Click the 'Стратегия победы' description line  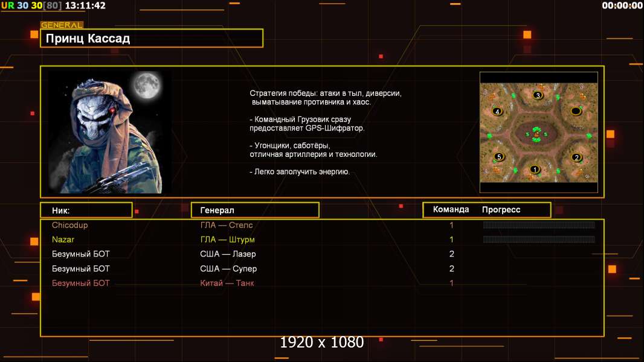coord(326,93)
